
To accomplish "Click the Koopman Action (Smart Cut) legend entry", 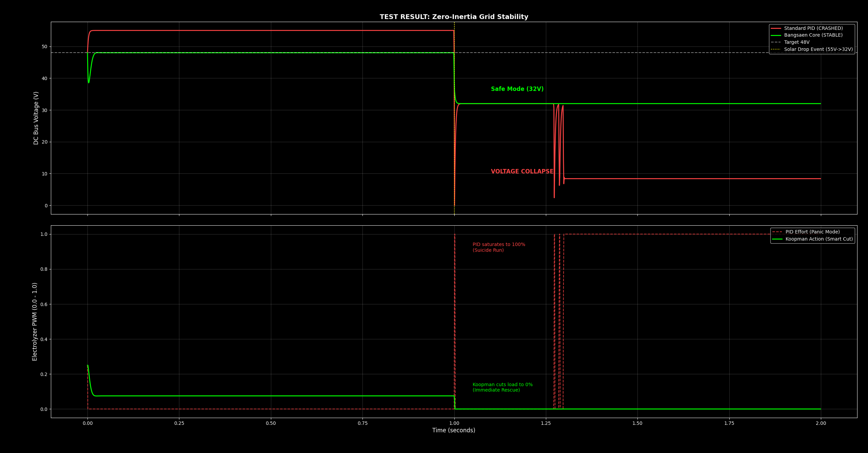I will tap(819, 239).
